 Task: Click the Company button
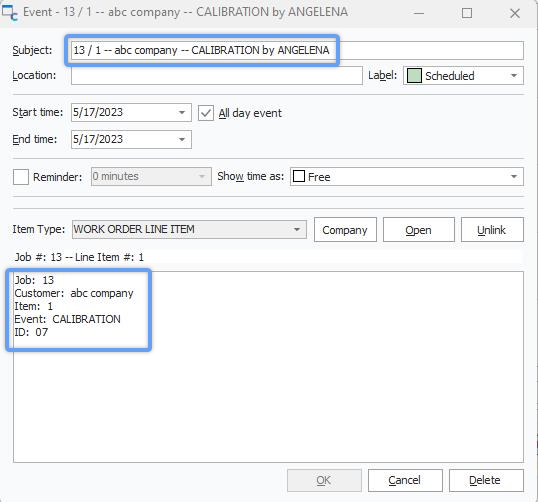tap(345, 230)
